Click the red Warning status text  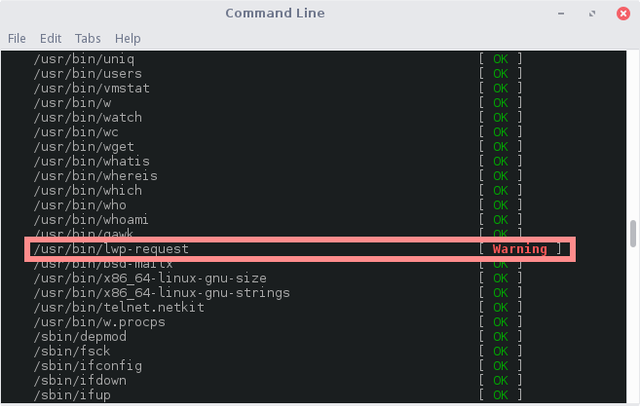pyautogui.click(x=520, y=249)
